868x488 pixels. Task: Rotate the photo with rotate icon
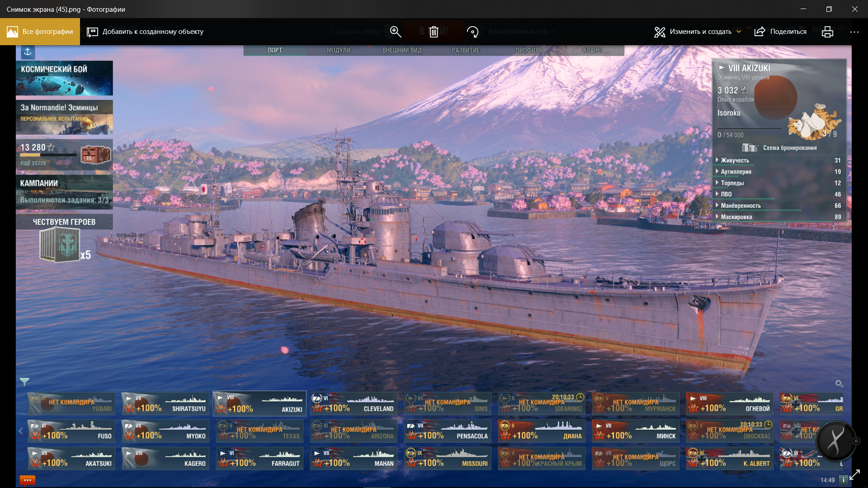472,32
